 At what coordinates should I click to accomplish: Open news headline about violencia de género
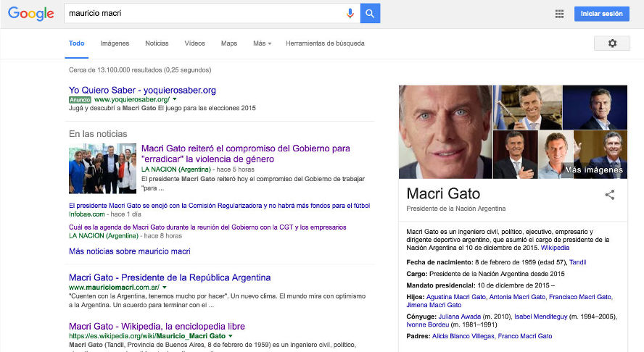coord(246,154)
